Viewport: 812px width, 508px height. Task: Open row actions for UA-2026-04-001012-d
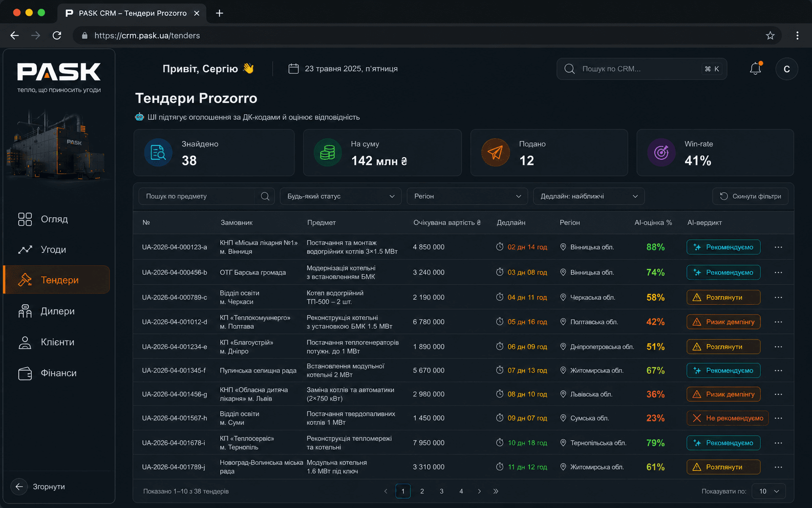coord(778,322)
